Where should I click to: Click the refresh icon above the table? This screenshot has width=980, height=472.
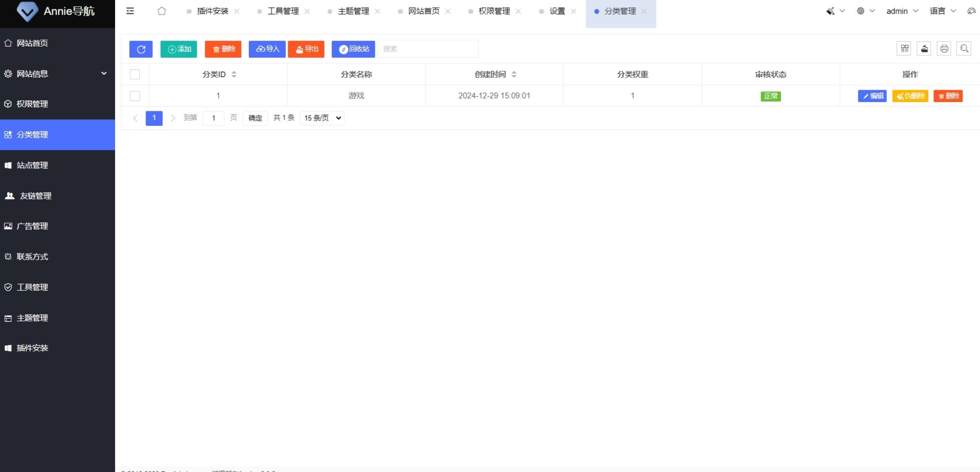[140, 49]
